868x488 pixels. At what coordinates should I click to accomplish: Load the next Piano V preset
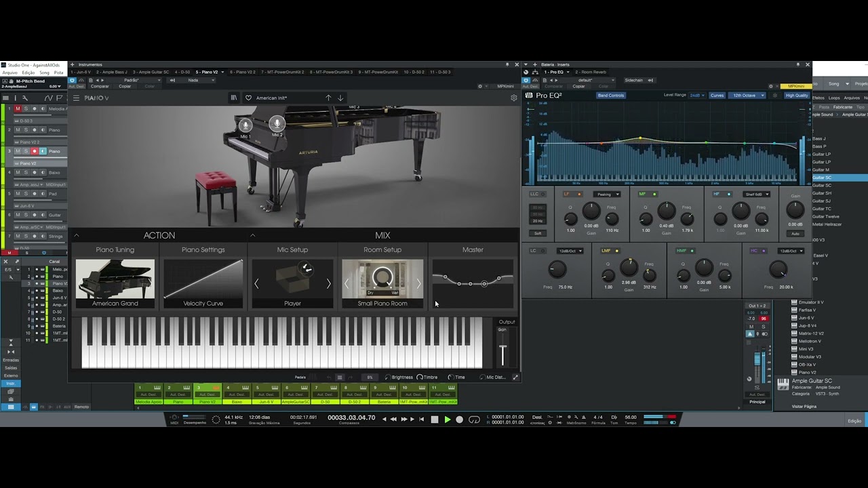(340, 98)
